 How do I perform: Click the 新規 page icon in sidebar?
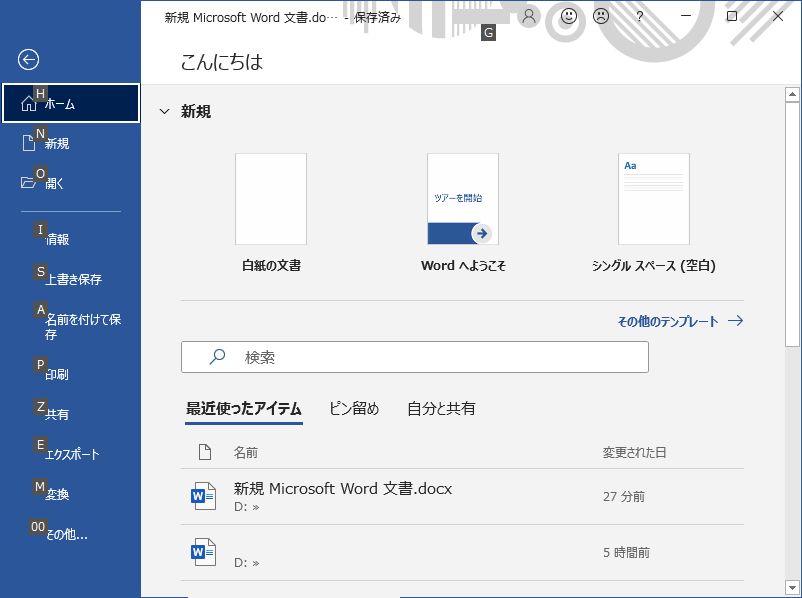pos(29,143)
